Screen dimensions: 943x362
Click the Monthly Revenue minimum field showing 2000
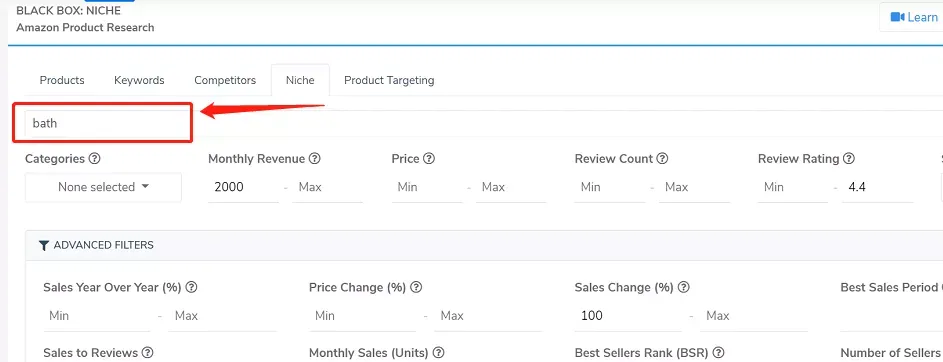click(244, 188)
